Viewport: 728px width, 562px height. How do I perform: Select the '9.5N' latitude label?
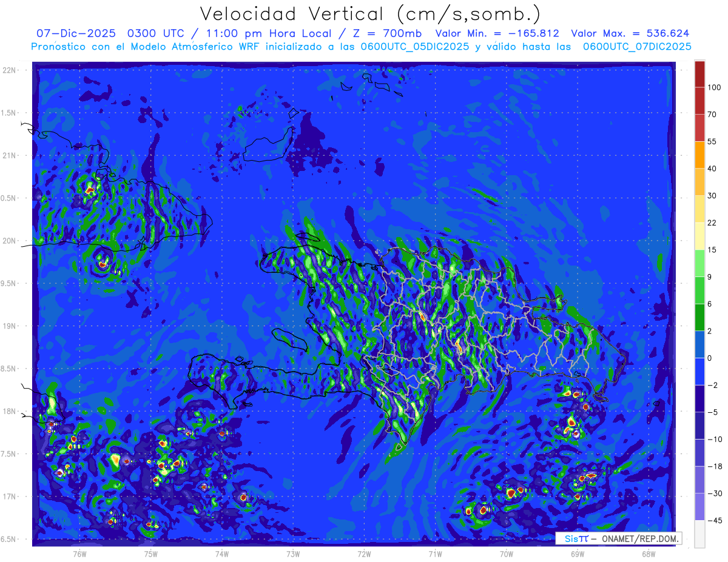10,284
